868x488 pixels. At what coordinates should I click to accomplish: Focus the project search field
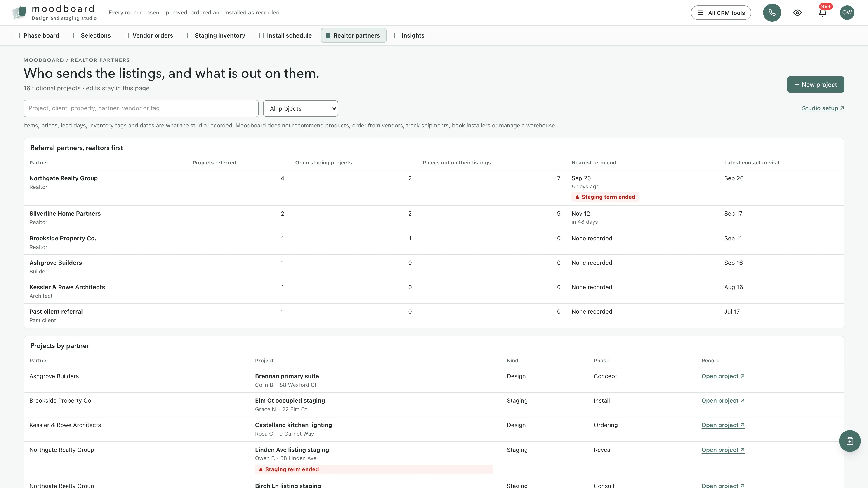click(141, 108)
